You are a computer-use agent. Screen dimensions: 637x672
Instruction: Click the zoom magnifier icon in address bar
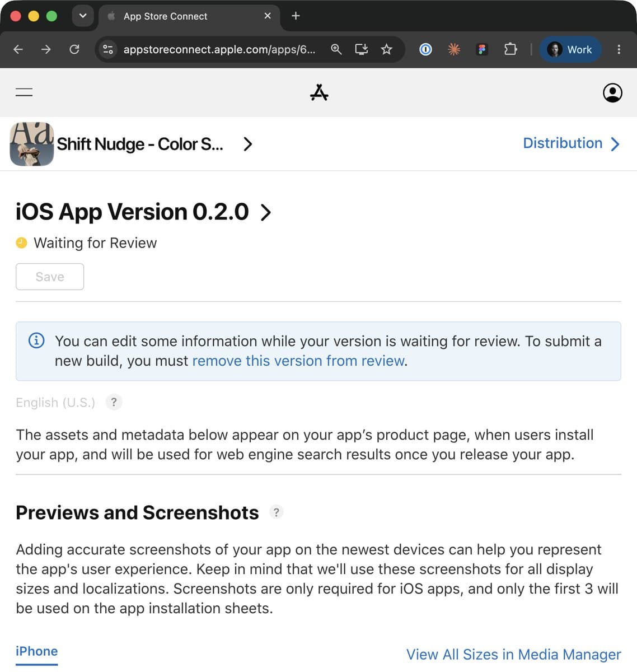coord(336,49)
